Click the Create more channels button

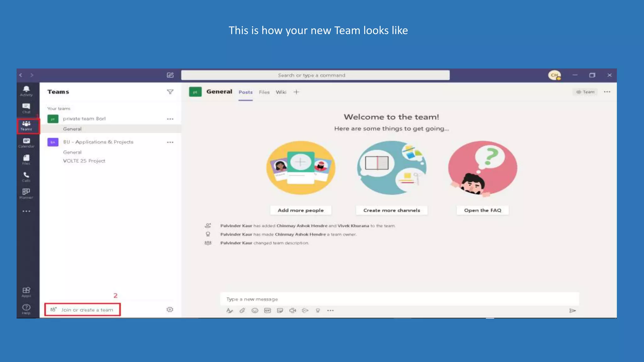[x=391, y=210]
